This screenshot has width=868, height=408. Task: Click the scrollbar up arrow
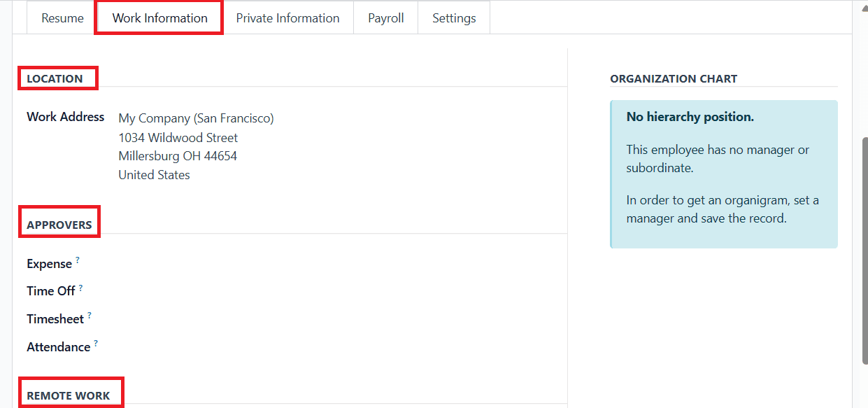[862, 8]
